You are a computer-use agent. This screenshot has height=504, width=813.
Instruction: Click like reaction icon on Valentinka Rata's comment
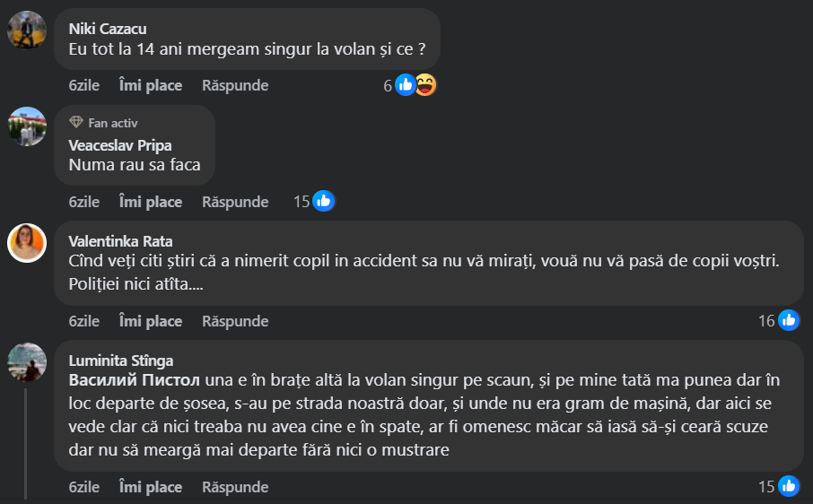(x=789, y=320)
